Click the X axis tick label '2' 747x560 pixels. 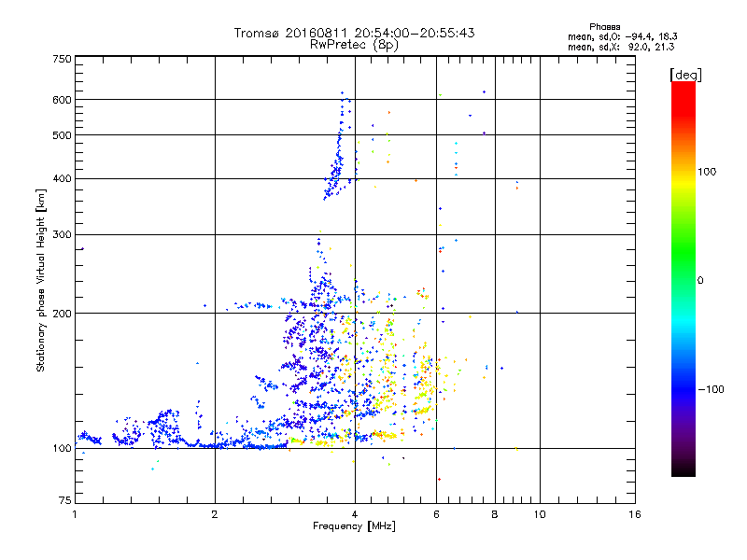[x=215, y=514]
